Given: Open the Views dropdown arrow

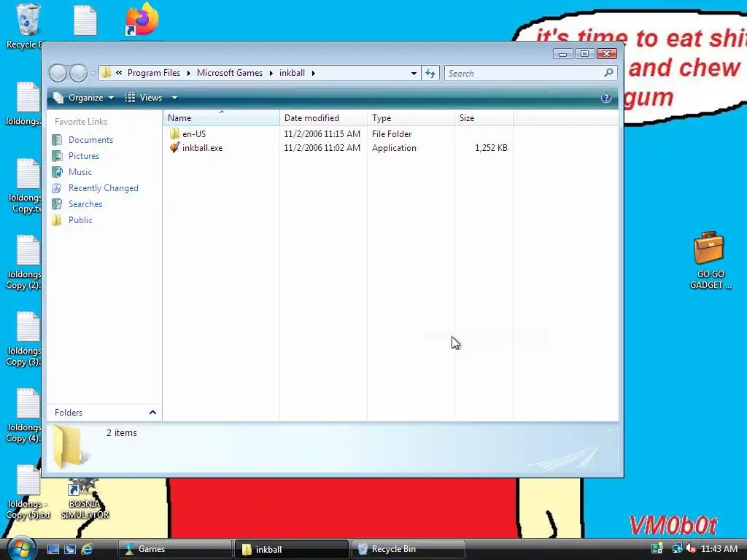Looking at the screenshot, I should pos(174,98).
